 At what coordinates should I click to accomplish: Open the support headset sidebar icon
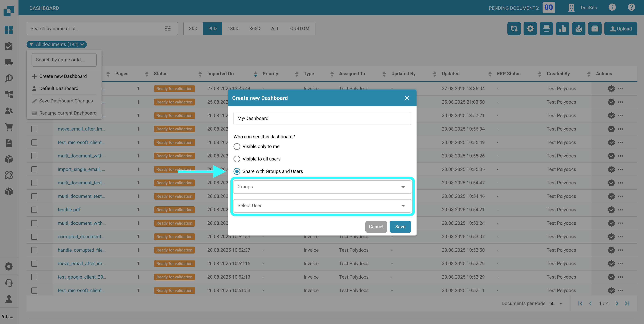coord(9,283)
